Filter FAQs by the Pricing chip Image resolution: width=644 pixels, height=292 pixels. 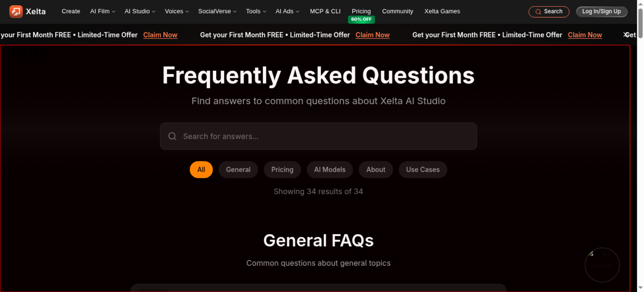pos(282,169)
